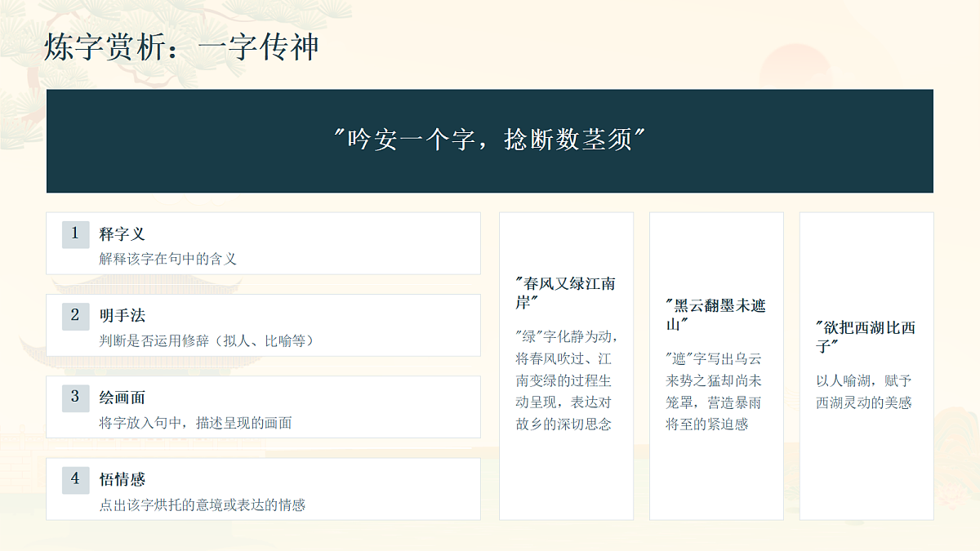980x551 pixels.
Task: Select the text 解释该字在句中的含义
Action: pos(168,259)
